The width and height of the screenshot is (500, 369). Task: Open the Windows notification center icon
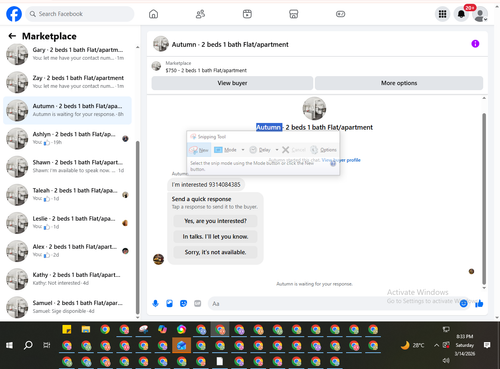click(x=487, y=345)
